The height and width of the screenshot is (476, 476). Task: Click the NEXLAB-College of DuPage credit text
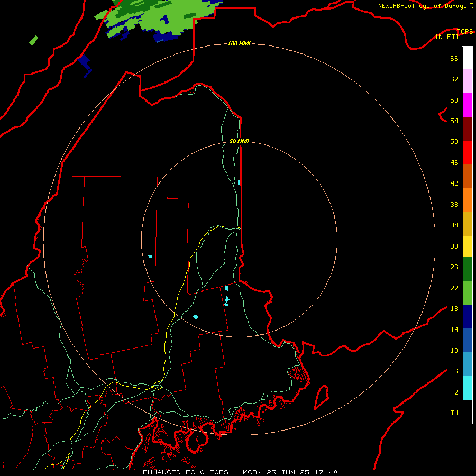(x=426, y=6)
